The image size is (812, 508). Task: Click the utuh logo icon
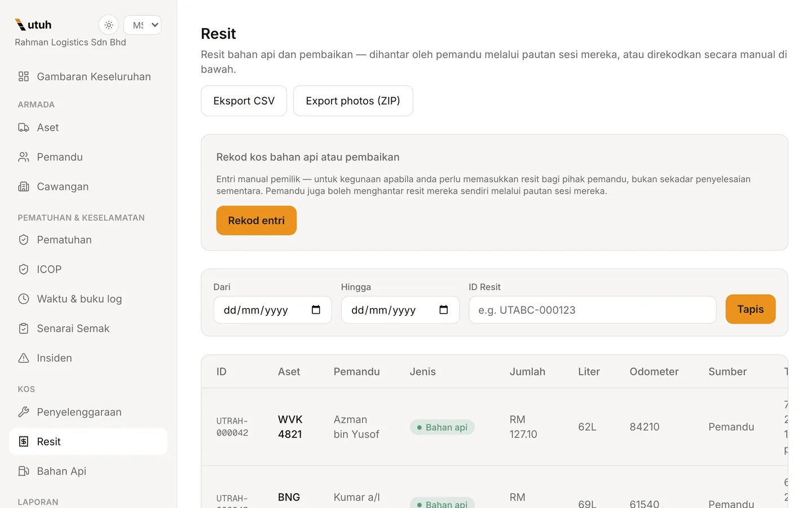20,25
